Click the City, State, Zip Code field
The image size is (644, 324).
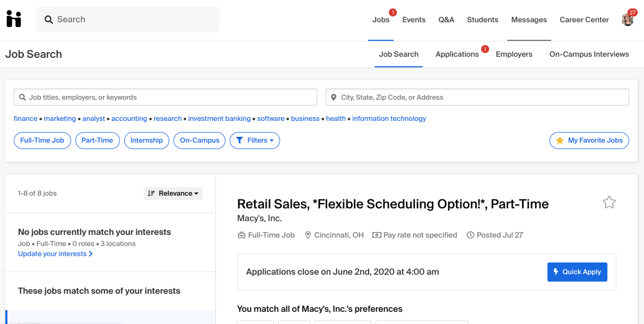(477, 98)
